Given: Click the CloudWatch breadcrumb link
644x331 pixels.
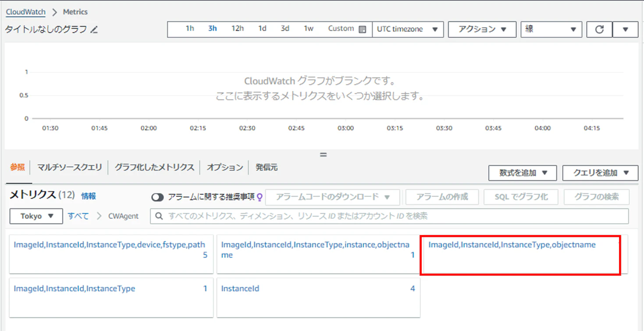Looking at the screenshot, I should tap(25, 12).
